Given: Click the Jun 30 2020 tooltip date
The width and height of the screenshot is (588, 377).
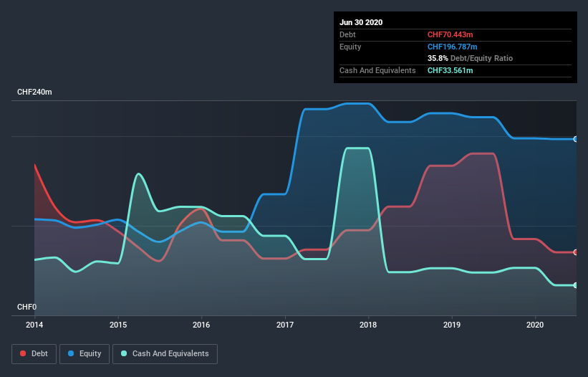Looking at the screenshot, I should 361,22.
